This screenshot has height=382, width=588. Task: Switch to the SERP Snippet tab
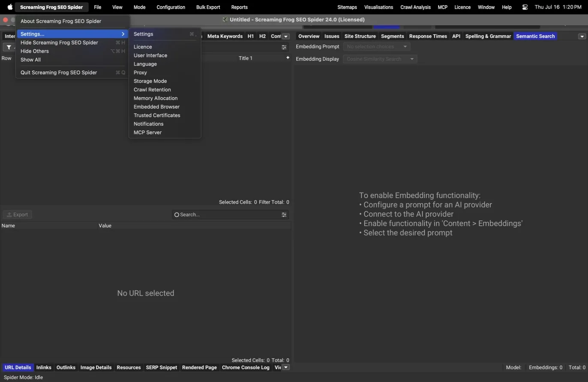click(x=162, y=367)
